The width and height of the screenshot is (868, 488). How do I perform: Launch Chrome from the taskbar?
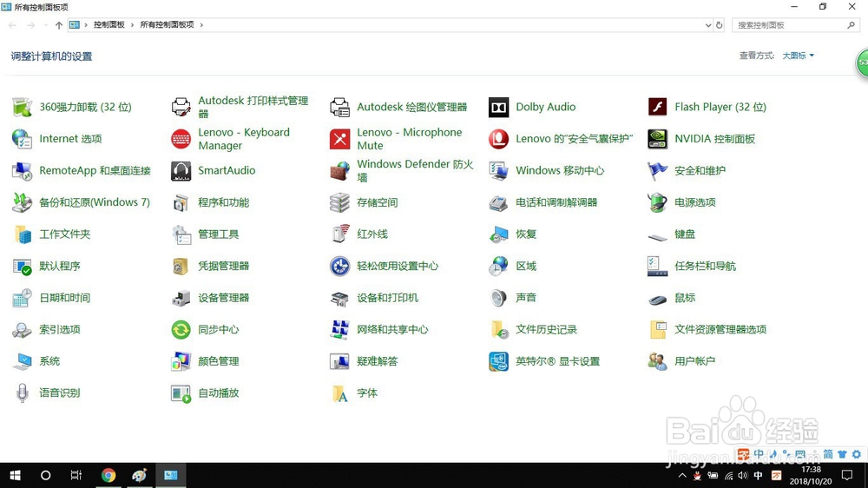point(108,475)
